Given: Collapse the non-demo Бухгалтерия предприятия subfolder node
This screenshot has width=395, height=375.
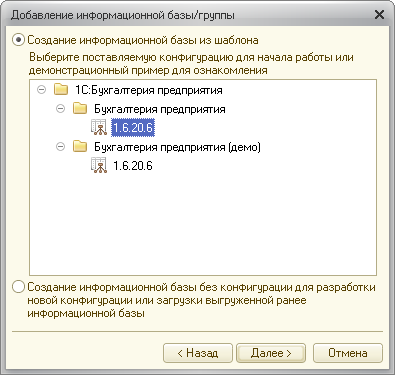Looking at the screenshot, I should click(60, 109).
